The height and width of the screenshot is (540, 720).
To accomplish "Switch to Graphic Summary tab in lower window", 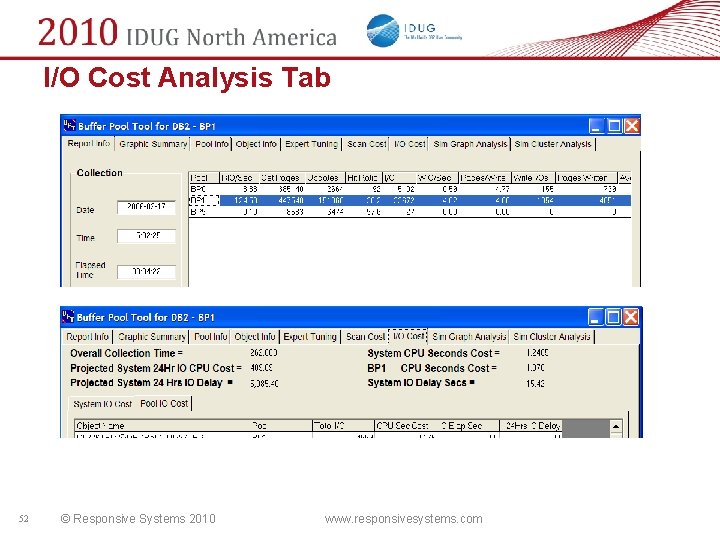I will coord(152,337).
